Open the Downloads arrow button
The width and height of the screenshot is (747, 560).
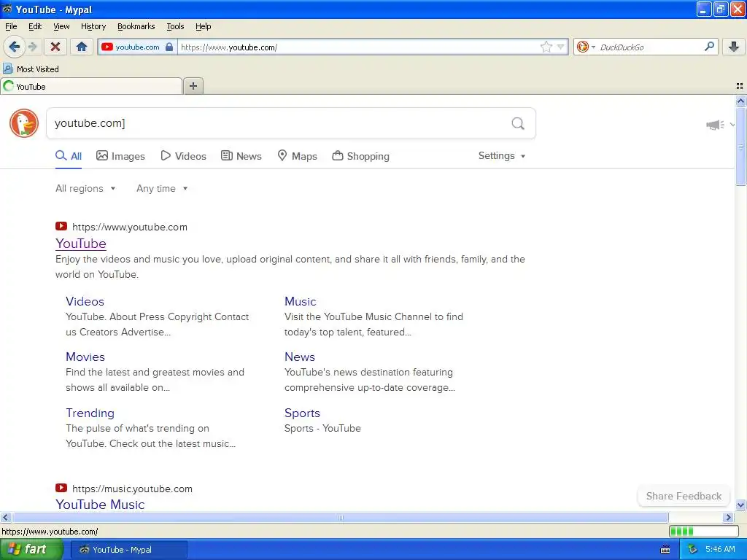pyautogui.click(x=734, y=47)
